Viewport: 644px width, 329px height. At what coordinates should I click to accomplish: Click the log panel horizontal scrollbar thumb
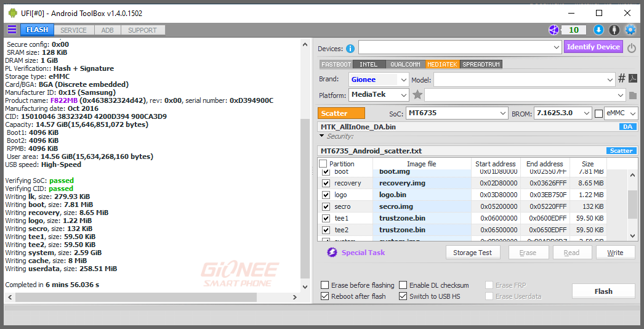136,297
